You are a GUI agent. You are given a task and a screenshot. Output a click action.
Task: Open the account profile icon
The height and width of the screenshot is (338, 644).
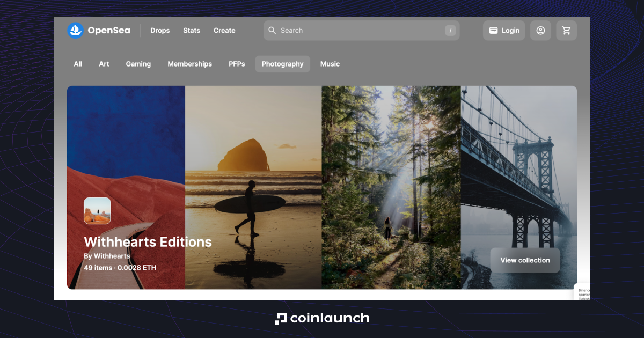point(540,31)
